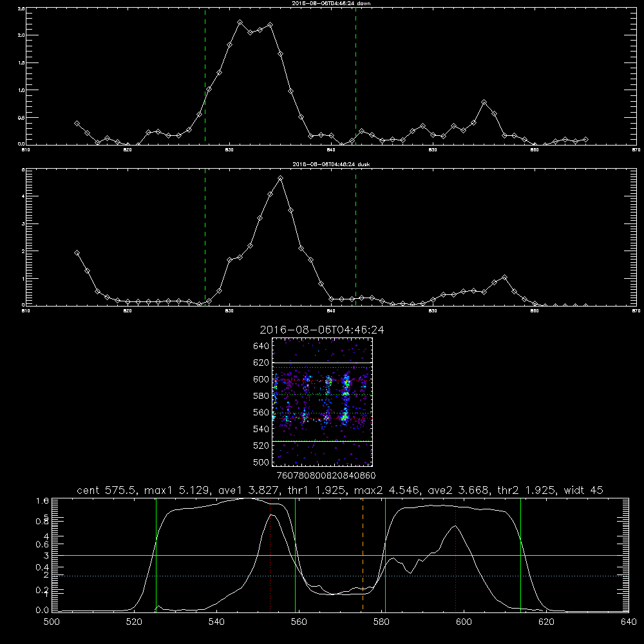Click the y-axis label 620 beside spectral image
This screenshot has height=644, width=644.
coord(261,363)
